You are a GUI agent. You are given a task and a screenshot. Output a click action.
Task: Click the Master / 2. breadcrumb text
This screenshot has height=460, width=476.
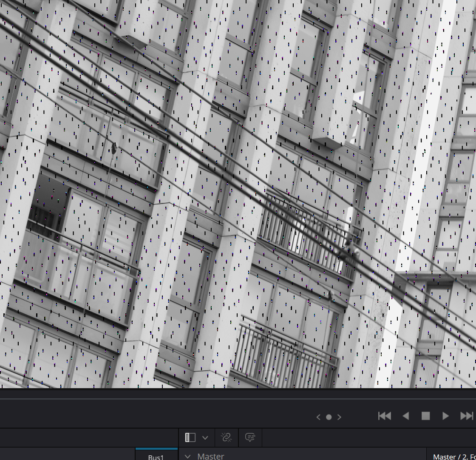click(x=454, y=457)
